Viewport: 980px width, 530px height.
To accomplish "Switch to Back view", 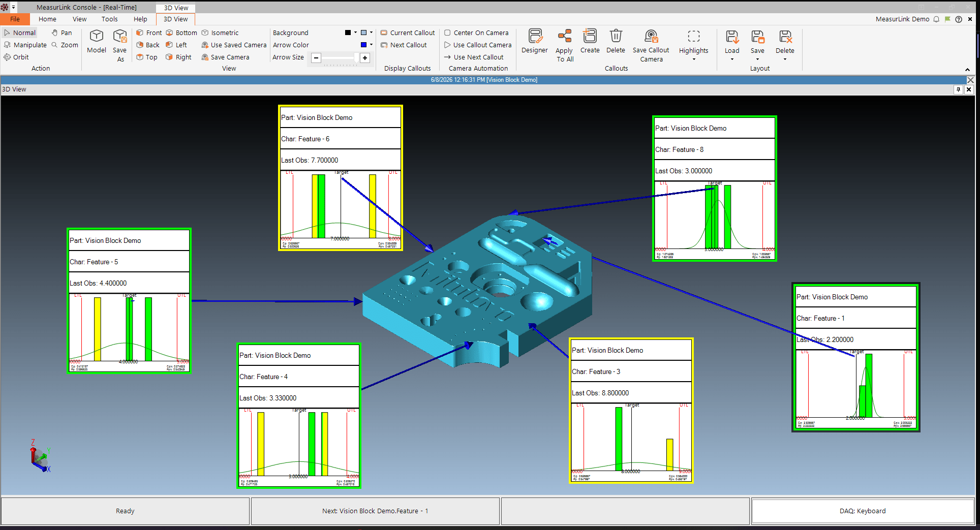I will click(148, 45).
